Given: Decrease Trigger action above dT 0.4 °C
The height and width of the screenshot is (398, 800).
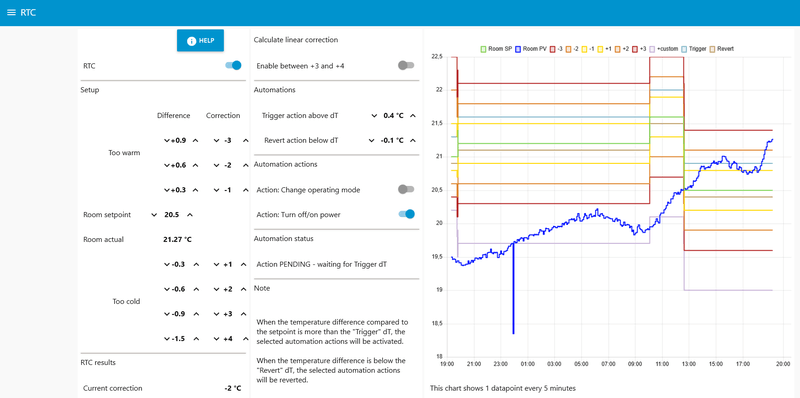Looking at the screenshot, I should coord(374,116).
